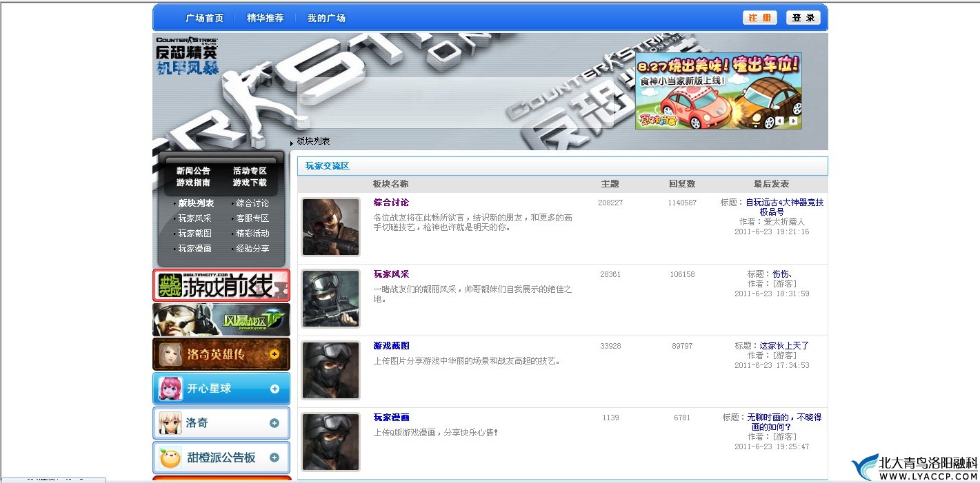Screen dimensions: 980x483
Task: Expand the 开心星球 sidebar panel
Action: (x=274, y=389)
